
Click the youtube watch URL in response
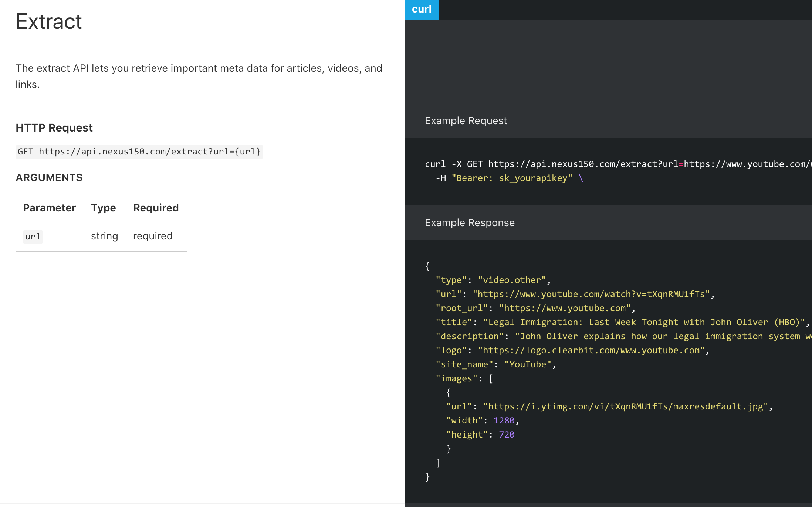(591, 294)
